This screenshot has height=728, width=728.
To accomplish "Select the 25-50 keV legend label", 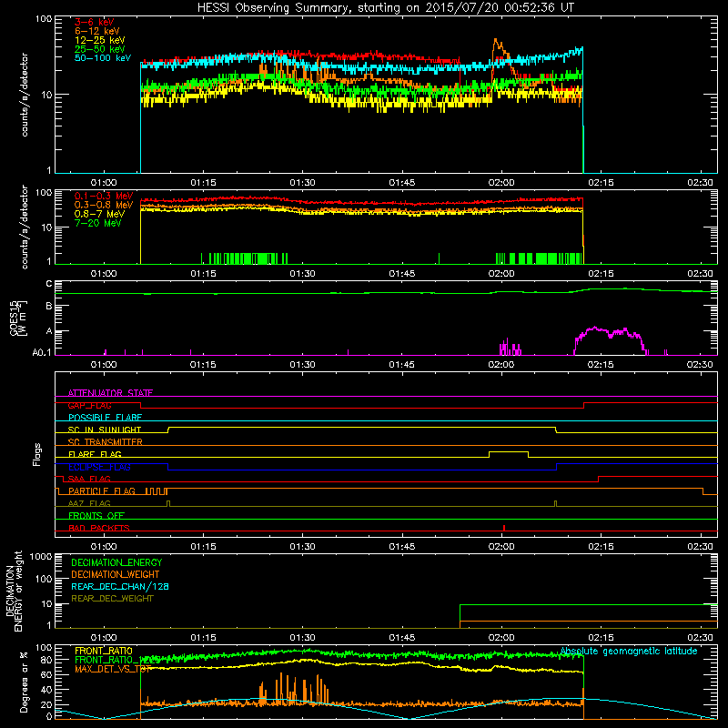I will [99, 49].
